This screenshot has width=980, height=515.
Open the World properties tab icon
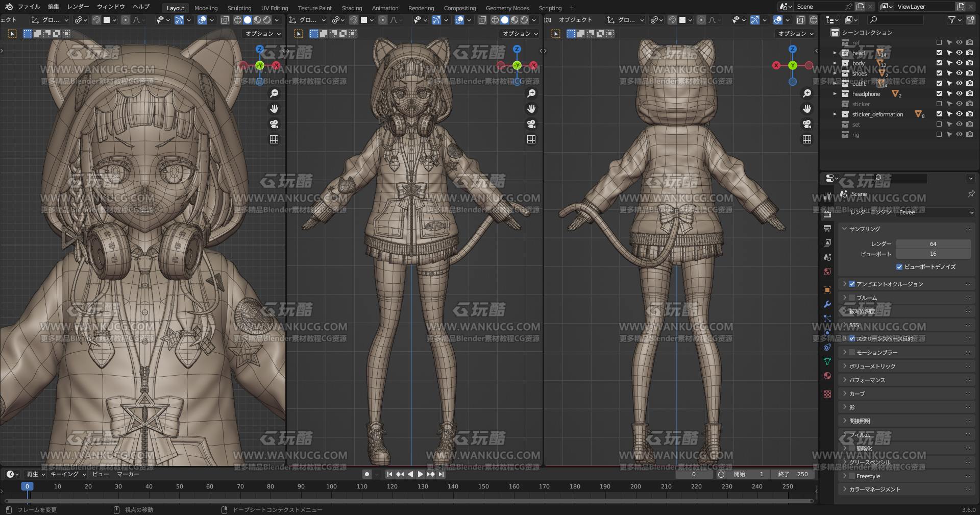[827, 272]
